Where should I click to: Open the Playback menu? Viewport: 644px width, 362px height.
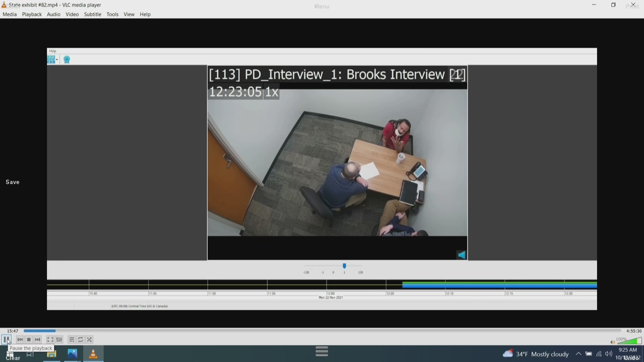point(31,14)
